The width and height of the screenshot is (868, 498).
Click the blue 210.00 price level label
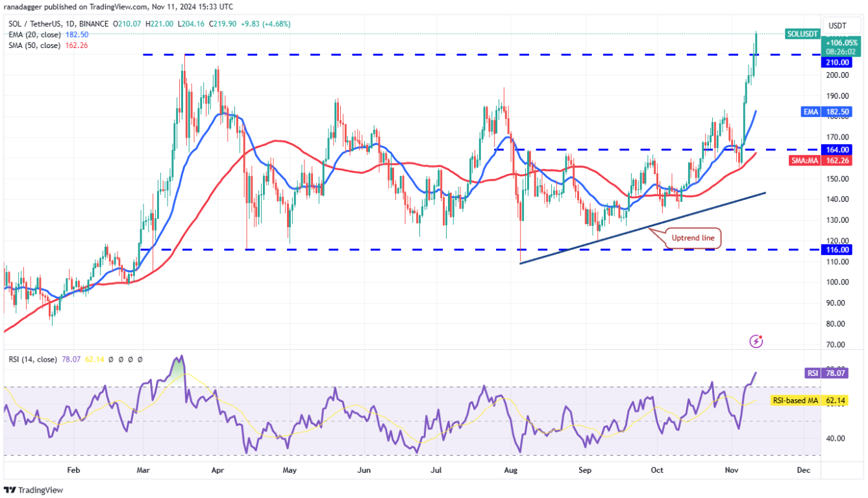coord(837,62)
